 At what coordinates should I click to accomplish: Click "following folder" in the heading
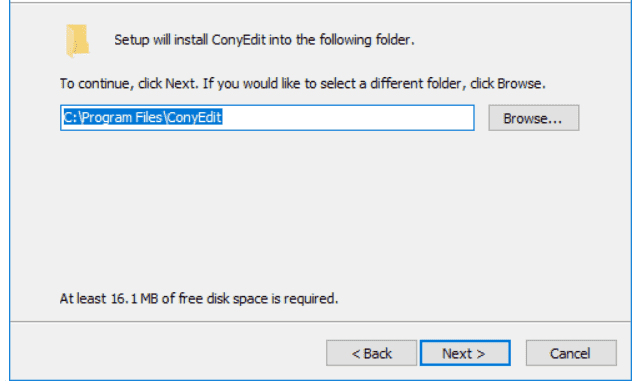pyautogui.click(x=367, y=40)
